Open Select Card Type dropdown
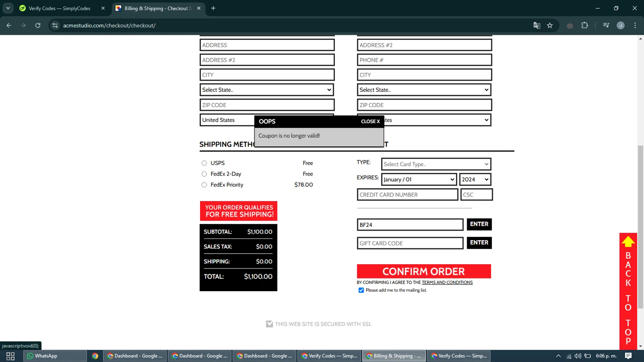This screenshot has width=644, height=362. 436,164
